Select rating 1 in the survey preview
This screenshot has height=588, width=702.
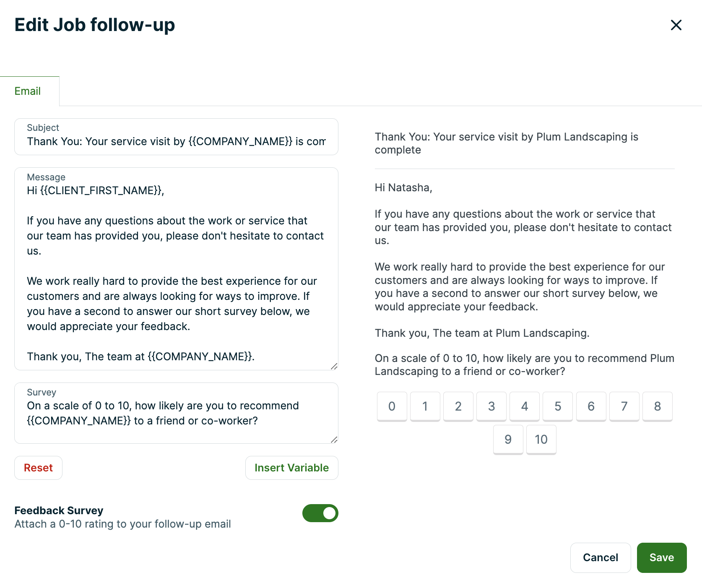pyautogui.click(x=425, y=406)
